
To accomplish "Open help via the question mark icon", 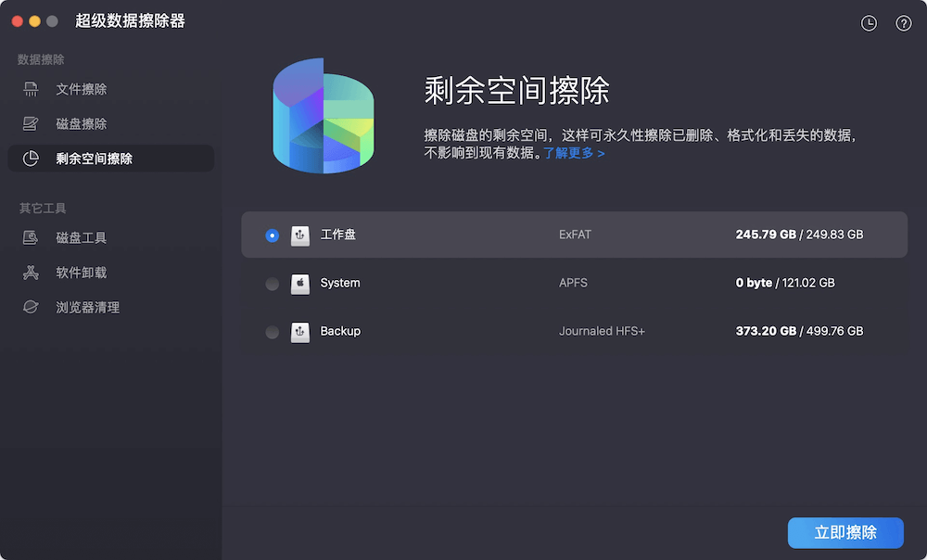I will click(x=903, y=23).
